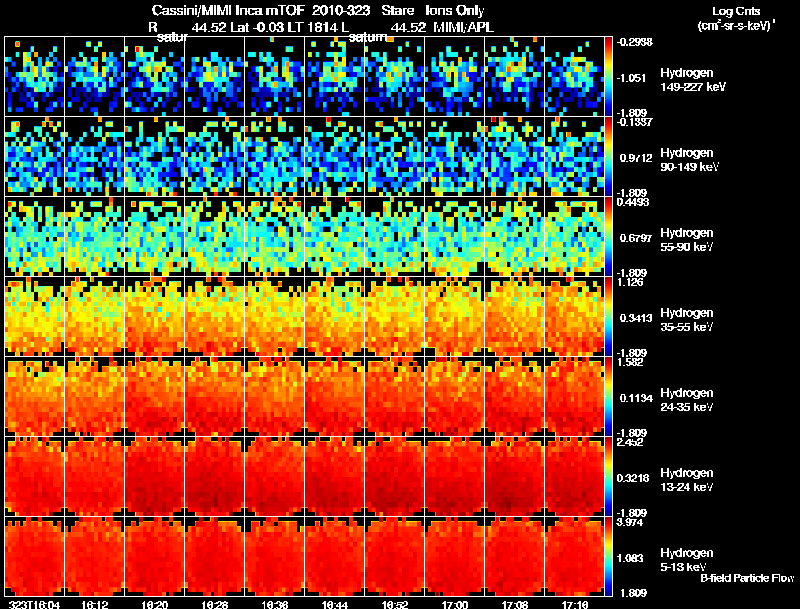Click the 'Hydrogen 55-90 keV' row label
The image size is (800, 609).
687,240
